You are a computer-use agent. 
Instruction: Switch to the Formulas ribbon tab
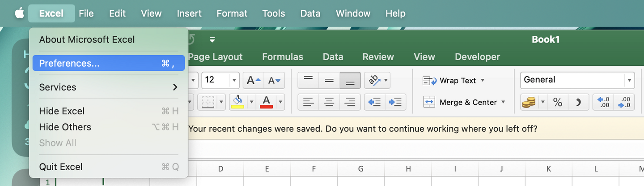pos(282,57)
